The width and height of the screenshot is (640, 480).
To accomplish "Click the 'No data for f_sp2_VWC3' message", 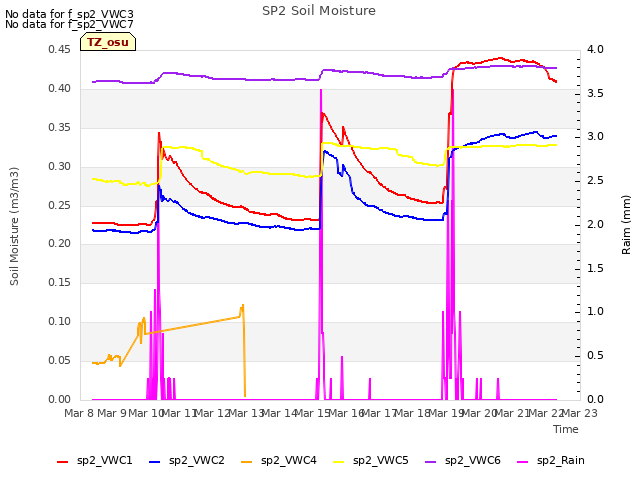I will [69, 14].
